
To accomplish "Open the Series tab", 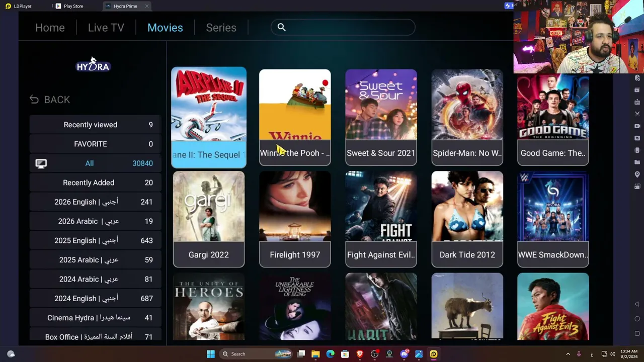I will pos(221,28).
